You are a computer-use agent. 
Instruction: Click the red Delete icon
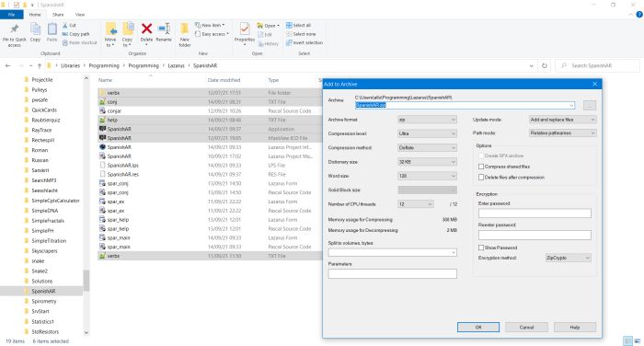(x=146, y=29)
